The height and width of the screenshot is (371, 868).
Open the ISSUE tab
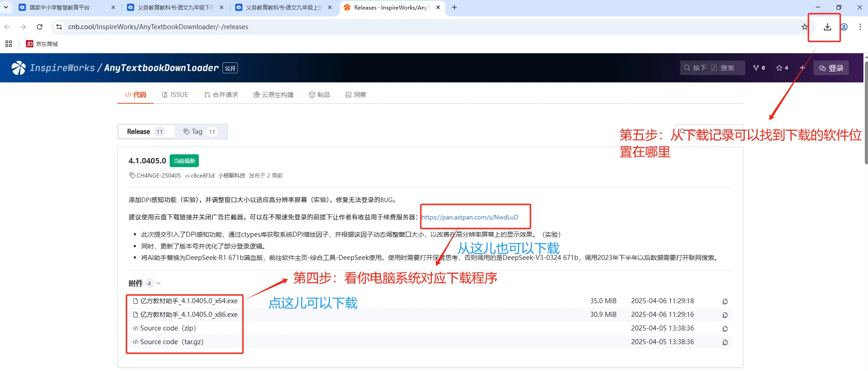tap(175, 95)
